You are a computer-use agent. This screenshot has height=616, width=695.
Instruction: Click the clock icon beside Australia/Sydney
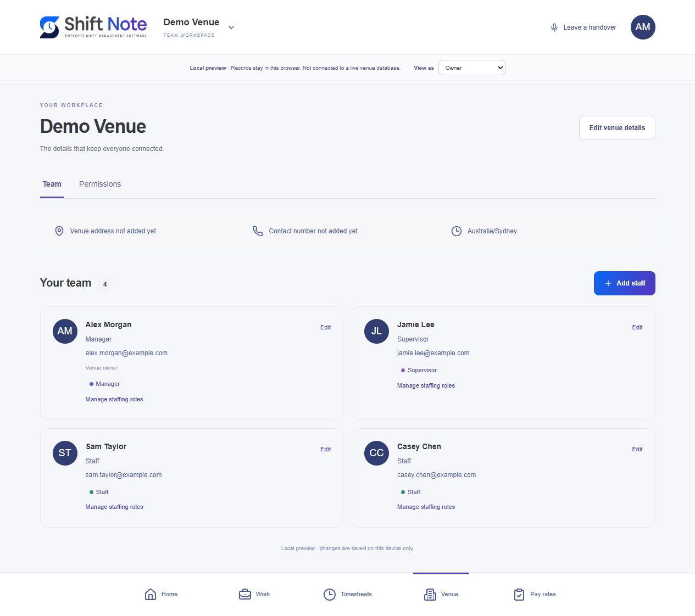pos(457,231)
